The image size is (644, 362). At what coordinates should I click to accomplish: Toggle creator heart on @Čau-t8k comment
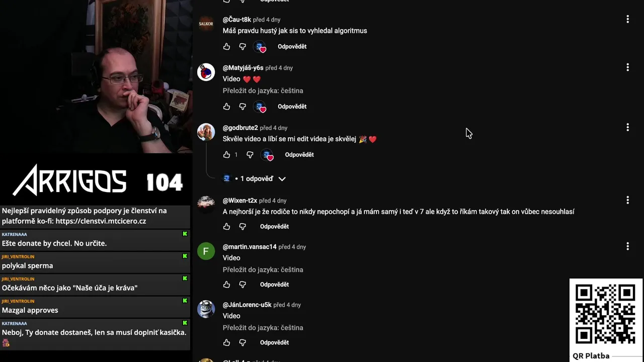pos(260,47)
